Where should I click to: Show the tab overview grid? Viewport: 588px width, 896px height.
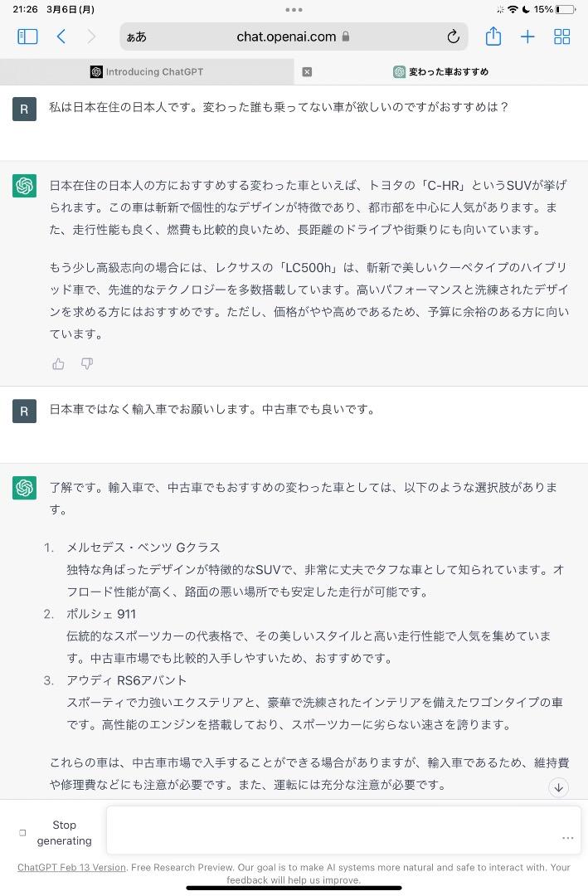pyautogui.click(x=562, y=37)
